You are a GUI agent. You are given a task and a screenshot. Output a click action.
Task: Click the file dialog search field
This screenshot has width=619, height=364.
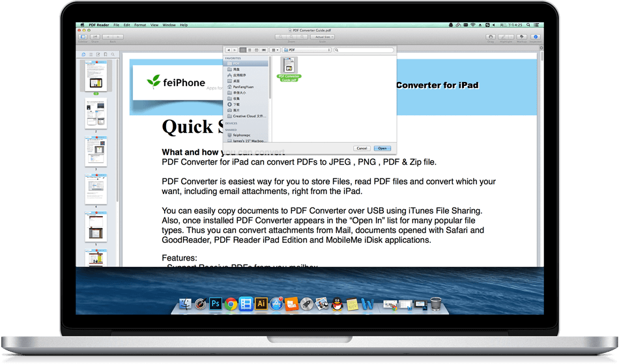pyautogui.click(x=364, y=50)
